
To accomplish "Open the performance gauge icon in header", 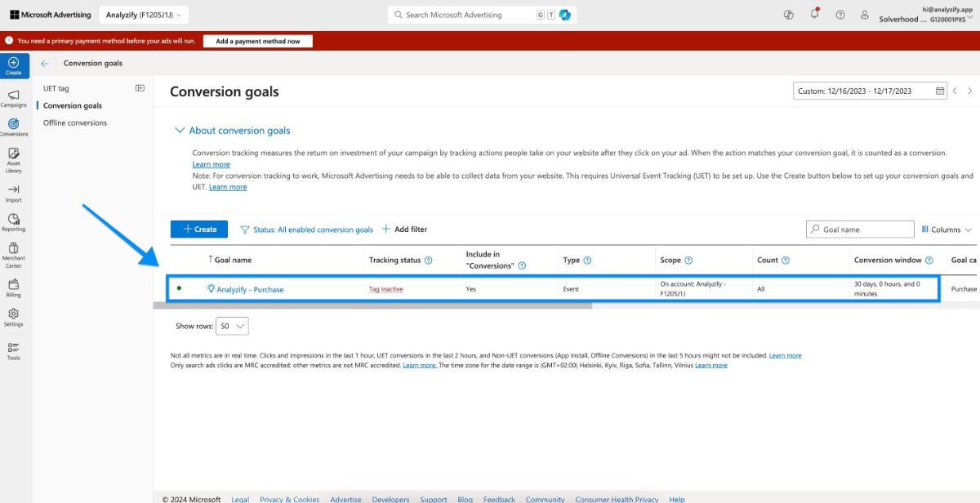I will coord(788,15).
